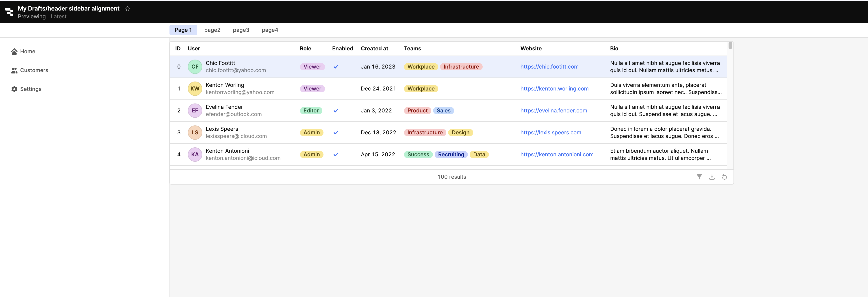Click the LS avatar for Lexis Speers
Viewport: 868px width, 297px height.
coord(195,132)
